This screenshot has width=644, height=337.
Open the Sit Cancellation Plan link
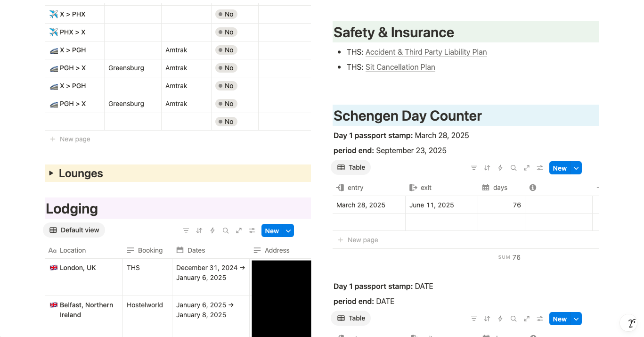(400, 67)
